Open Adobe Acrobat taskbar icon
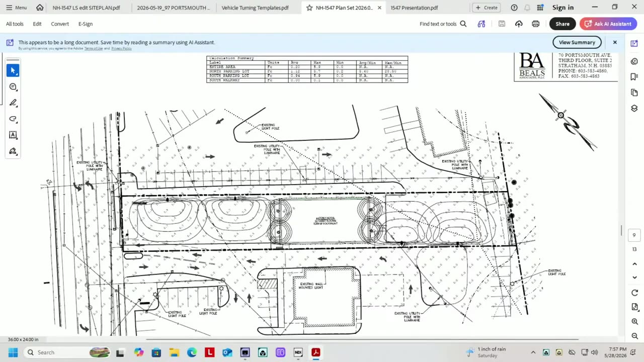 click(x=315, y=352)
